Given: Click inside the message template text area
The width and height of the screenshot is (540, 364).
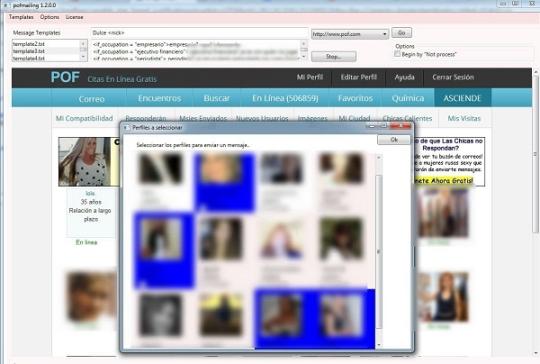Looking at the screenshot, I should click(196, 51).
